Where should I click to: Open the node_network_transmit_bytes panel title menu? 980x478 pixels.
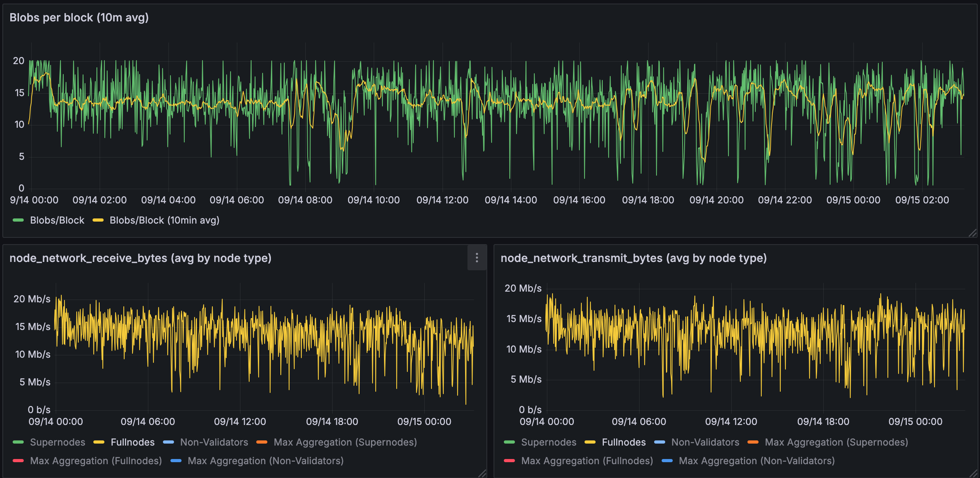point(634,258)
